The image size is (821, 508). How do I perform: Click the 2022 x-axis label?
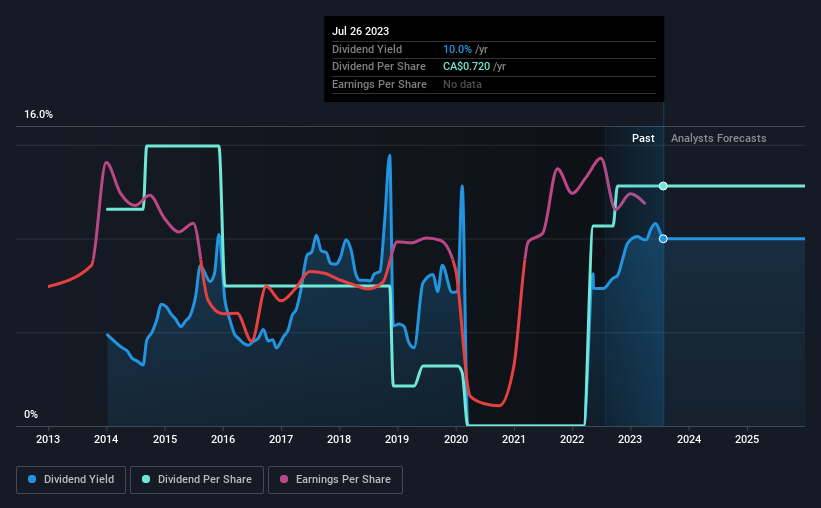click(x=572, y=439)
